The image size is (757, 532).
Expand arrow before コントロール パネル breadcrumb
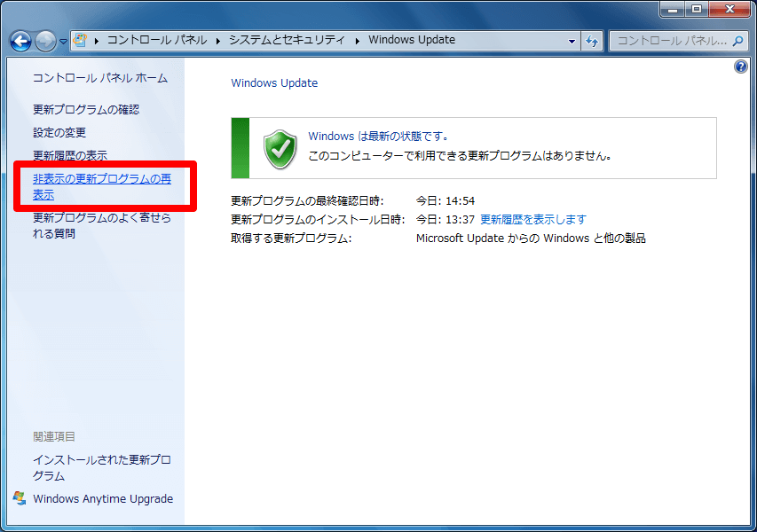[x=97, y=41]
